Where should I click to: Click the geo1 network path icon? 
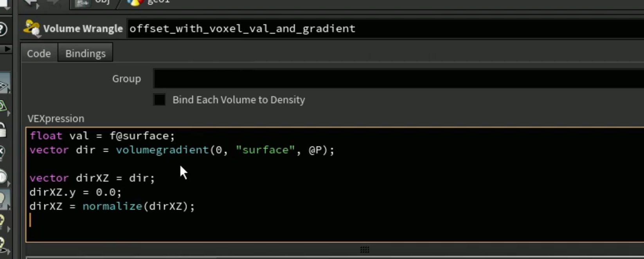point(135,2)
